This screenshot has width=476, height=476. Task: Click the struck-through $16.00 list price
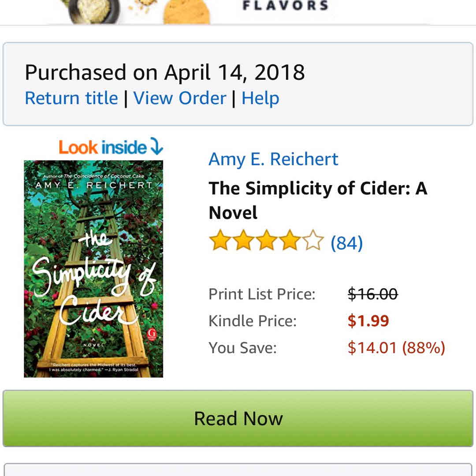coord(372,294)
